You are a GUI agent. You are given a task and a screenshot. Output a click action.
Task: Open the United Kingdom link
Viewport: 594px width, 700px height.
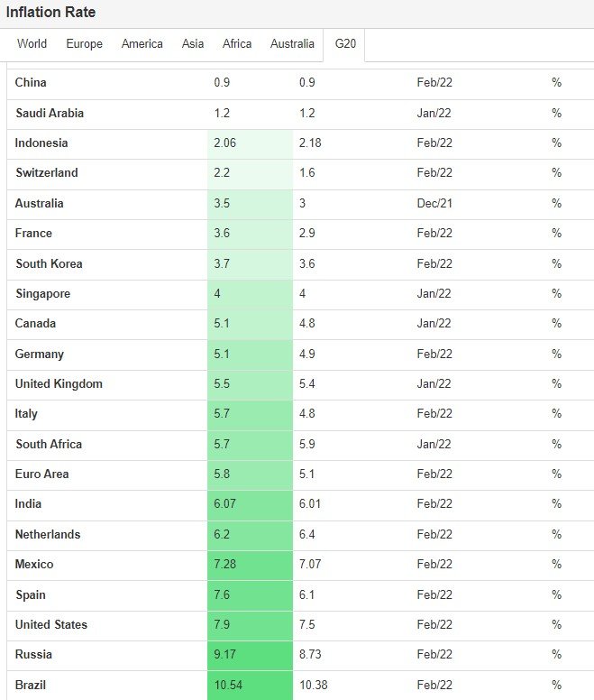coord(59,384)
